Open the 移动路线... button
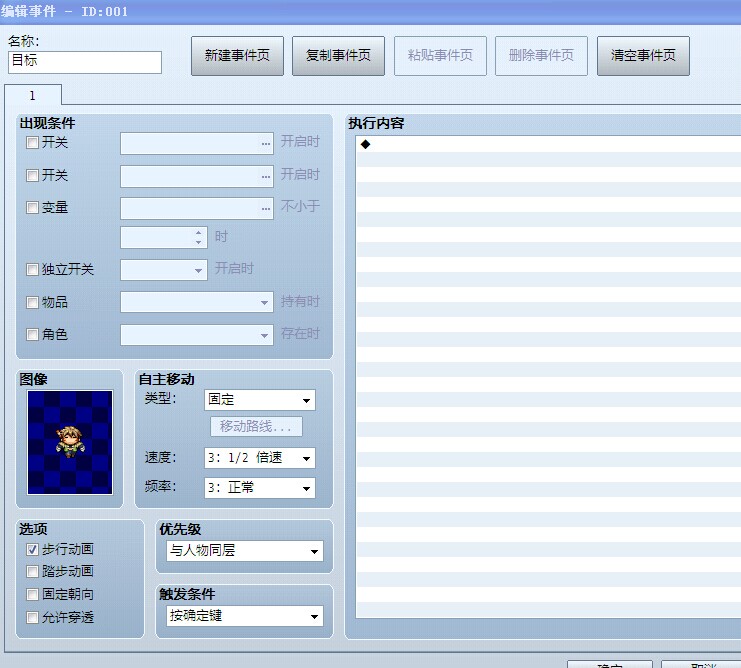 (256, 427)
